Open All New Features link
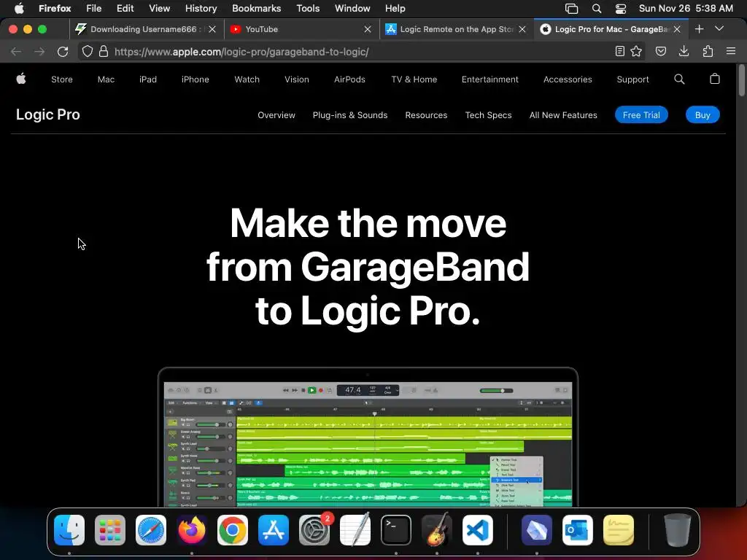 563,115
